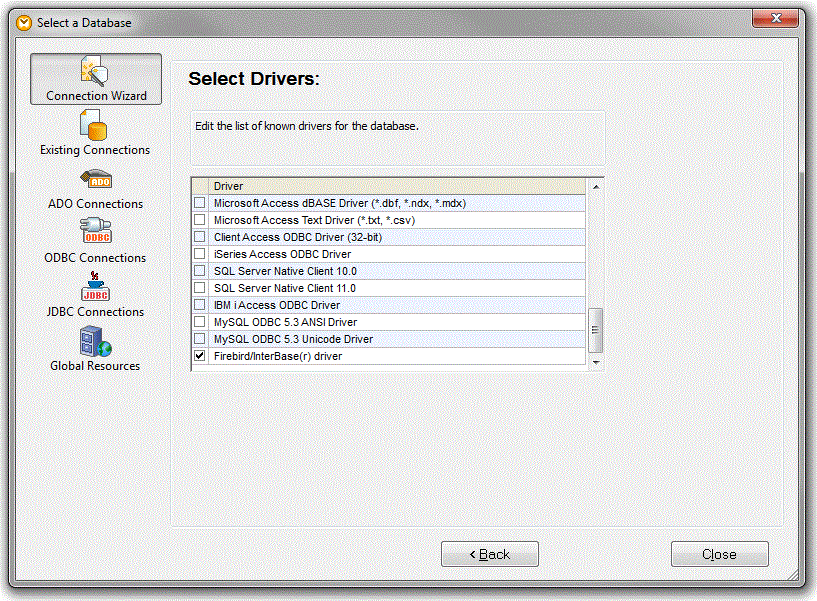Click the Close button

click(720, 554)
